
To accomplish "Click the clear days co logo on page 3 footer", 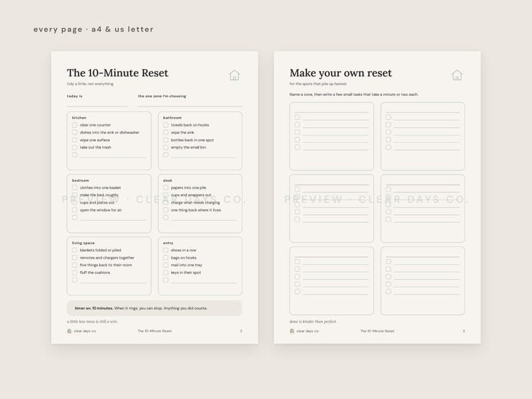I will pyautogui.click(x=291, y=331).
